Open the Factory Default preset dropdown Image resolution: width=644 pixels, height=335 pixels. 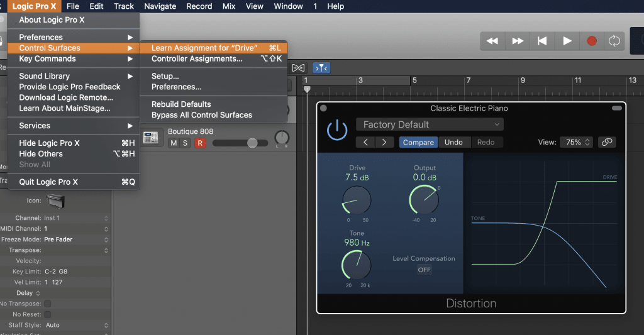coord(430,124)
